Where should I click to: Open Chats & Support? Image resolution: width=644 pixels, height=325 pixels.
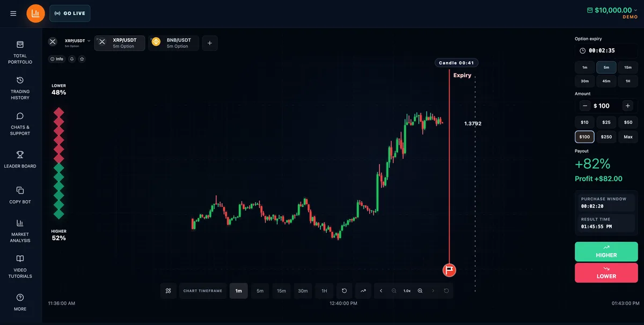click(20, 124)
